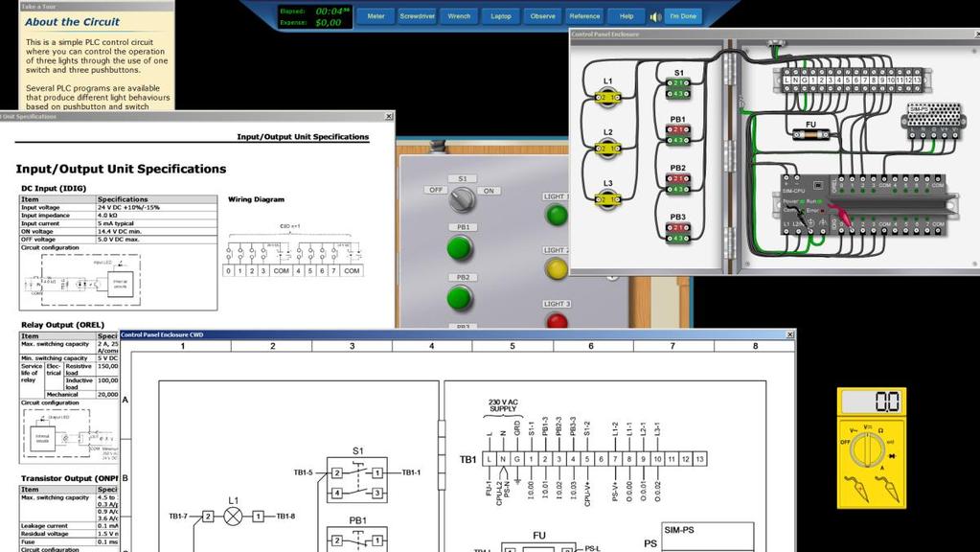The height and width of the screenshot is (552, 980).
Task: Click the "Wiring Diagram" label
Action: pyautogui.click(x=256, y=199)
